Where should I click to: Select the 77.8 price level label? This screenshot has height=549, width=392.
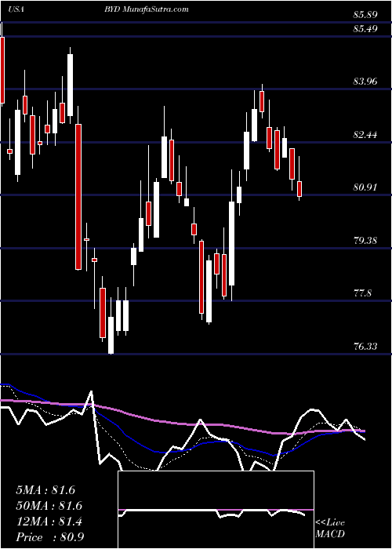(x=362, y=293)
